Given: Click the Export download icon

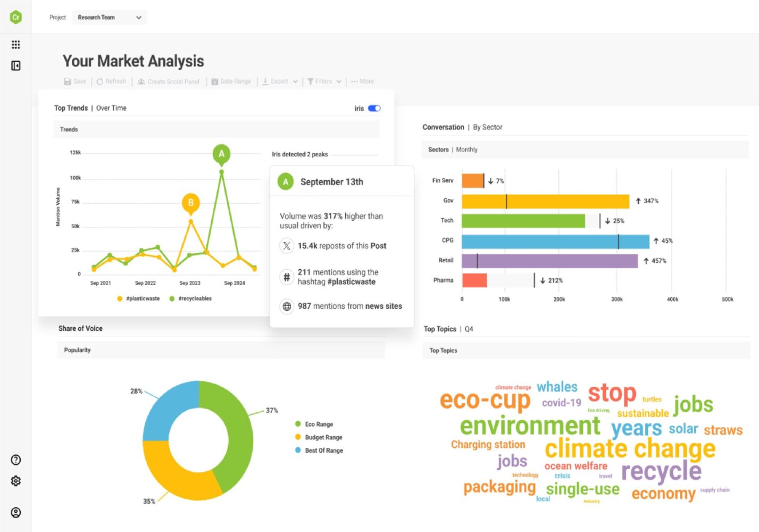Looking at the screenshot, I should (265, 81).
